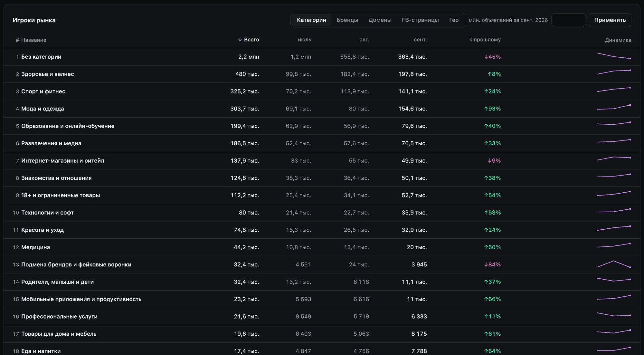Click the 480 тыс. total value
644x355 pixels.
(247, 74)
